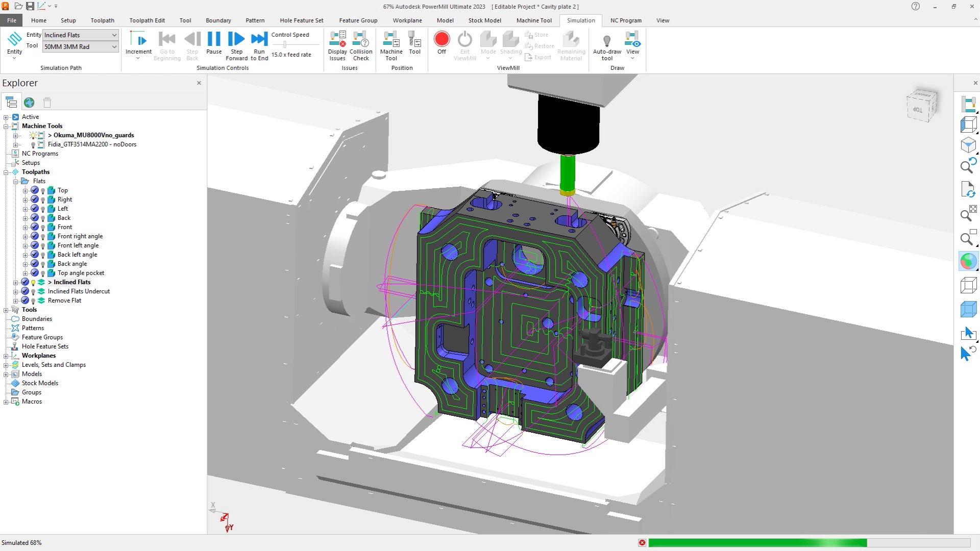Open recycle bin in Explorer panel
The image size is (980, 551).
tap(47, 103)
